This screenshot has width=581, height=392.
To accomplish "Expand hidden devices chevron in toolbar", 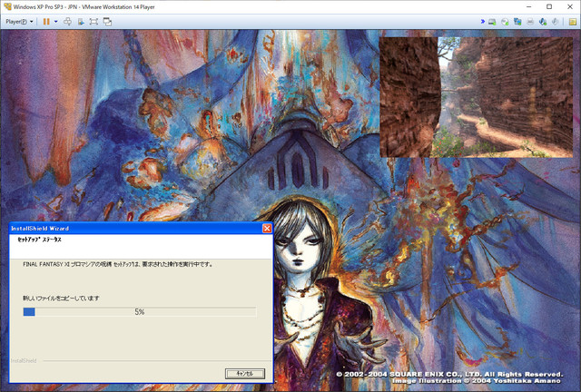I will tap(482, 22).
